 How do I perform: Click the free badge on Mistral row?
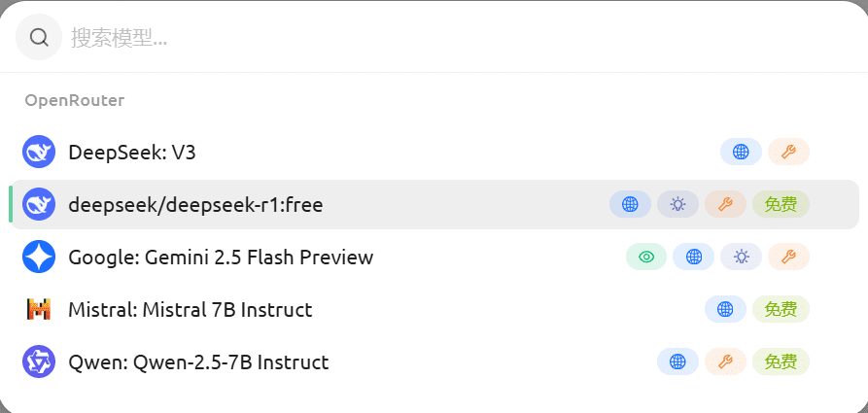click(x=781, y=309)
